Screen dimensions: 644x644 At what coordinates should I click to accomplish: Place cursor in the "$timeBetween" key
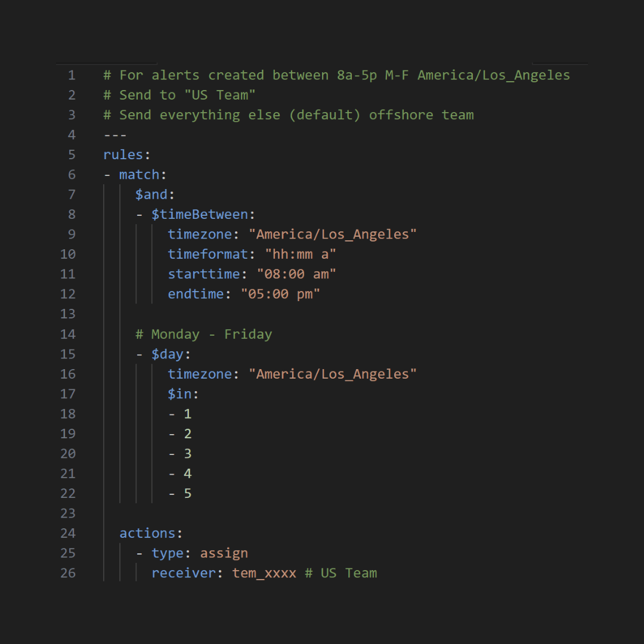pyautogui.click(x=199, y=215)
